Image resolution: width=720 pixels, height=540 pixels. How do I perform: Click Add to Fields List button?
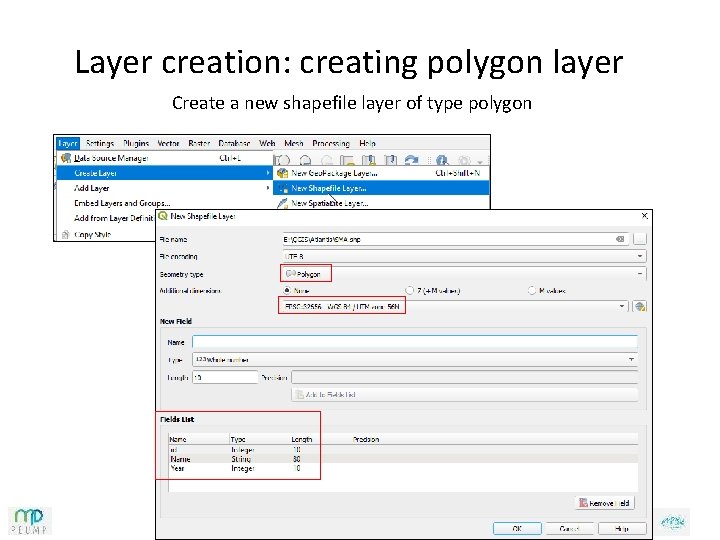point(464,394)
